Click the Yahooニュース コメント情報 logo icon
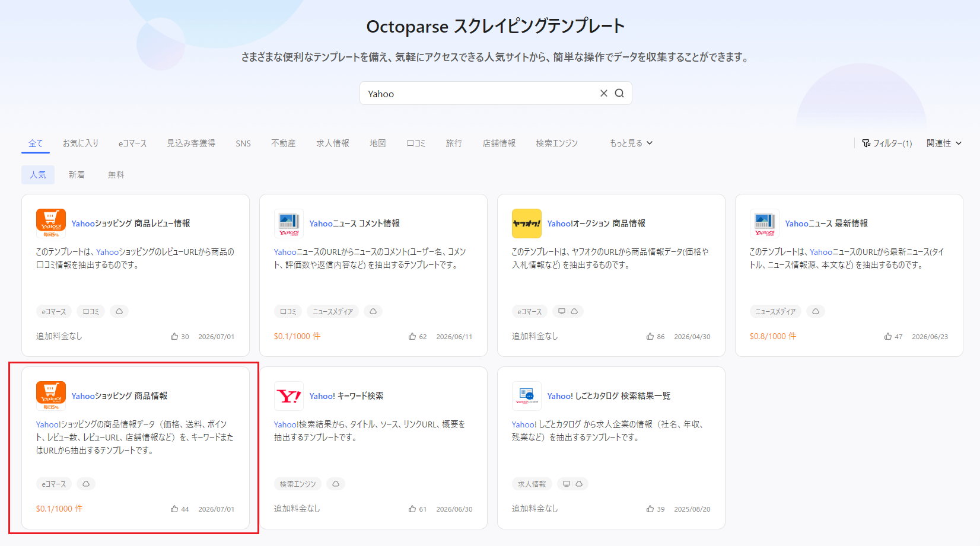 pos(289,223)
